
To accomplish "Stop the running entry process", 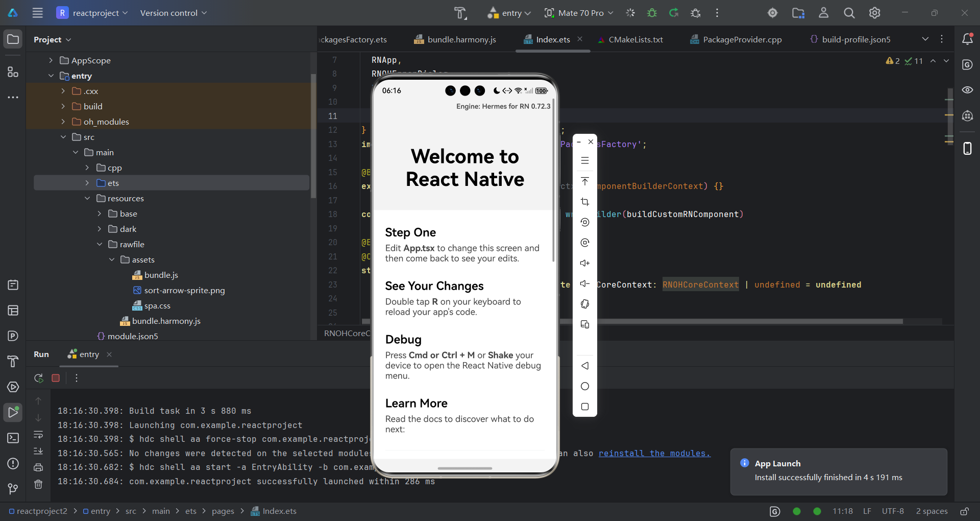I will tap(56, 378).
